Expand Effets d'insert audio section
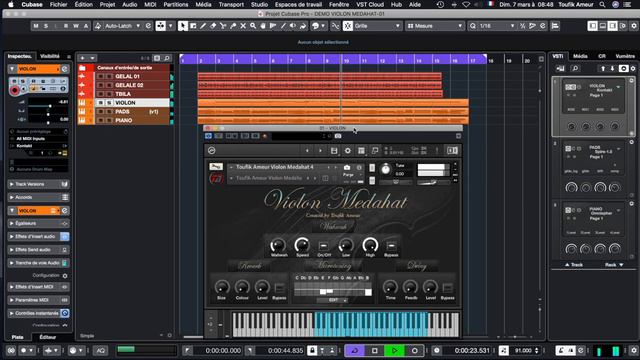The image size is (640, 360). (x=38, y=236)
